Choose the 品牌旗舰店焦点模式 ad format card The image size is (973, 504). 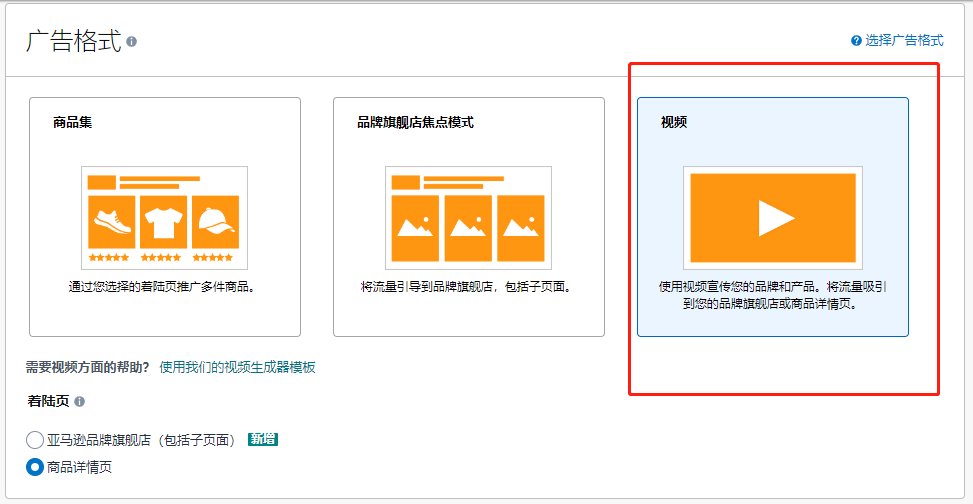coord(468,216)
